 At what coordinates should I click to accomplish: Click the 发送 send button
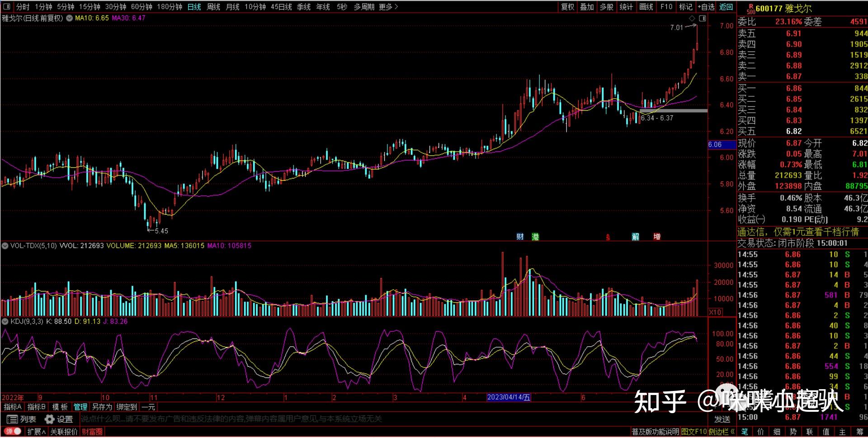722,419
